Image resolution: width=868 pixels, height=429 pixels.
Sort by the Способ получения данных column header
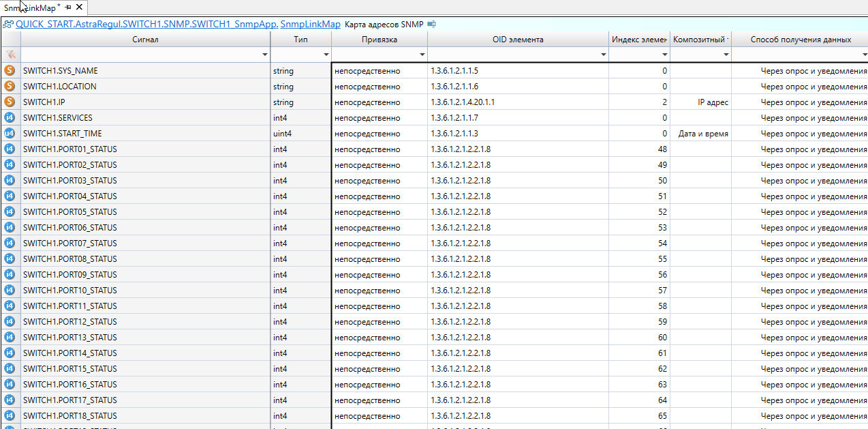[x=800, y=40]
